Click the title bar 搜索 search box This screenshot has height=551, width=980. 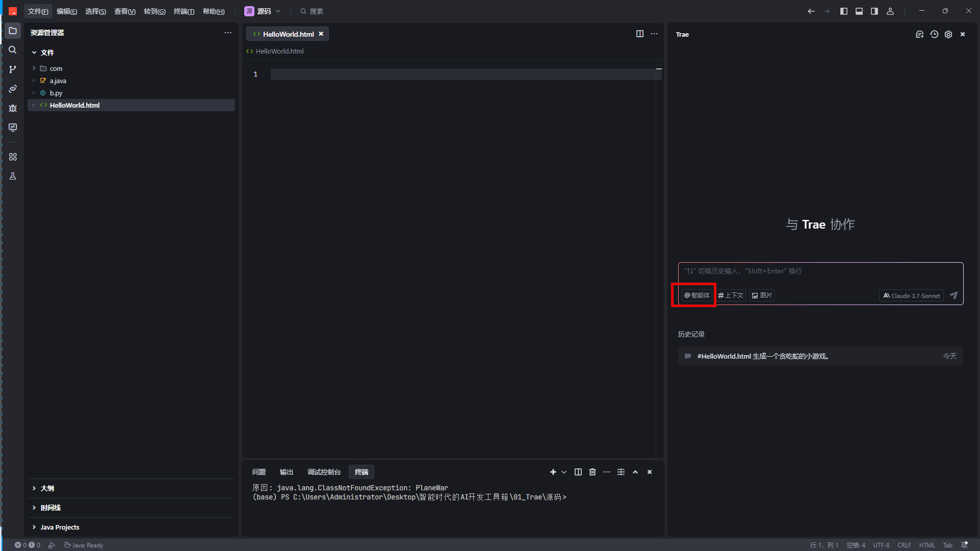point(312,11)
